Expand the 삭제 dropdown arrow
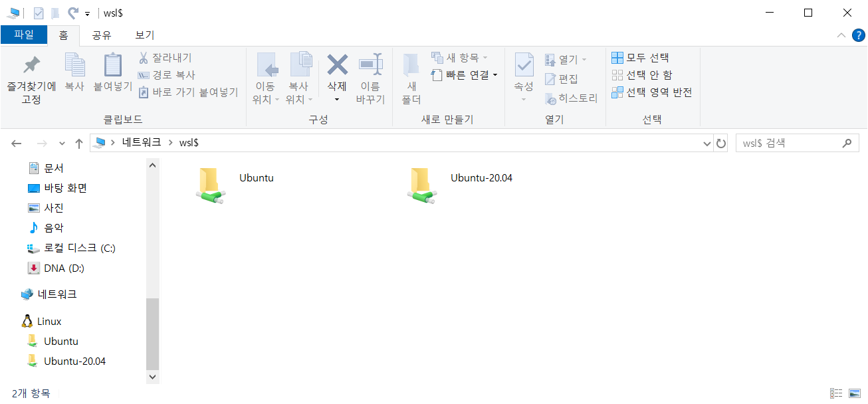This screenshot has width=868, height=404. point(337,100)
